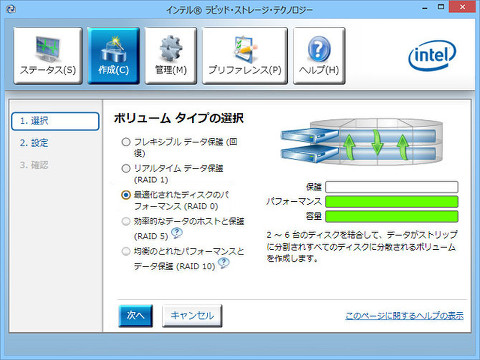Close the Rapid Storage window
Viewport: 480px width, 360px height.
click(x=462, y=7)
